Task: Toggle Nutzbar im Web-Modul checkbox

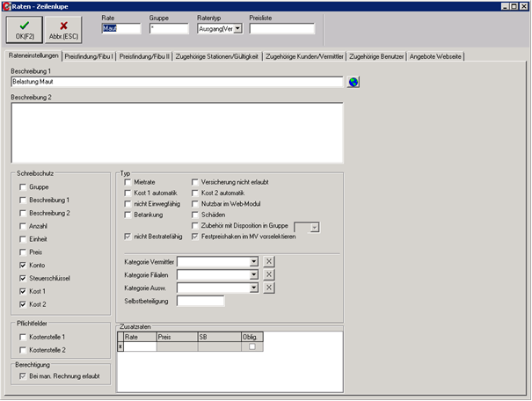Action: [x=195, y=203]
